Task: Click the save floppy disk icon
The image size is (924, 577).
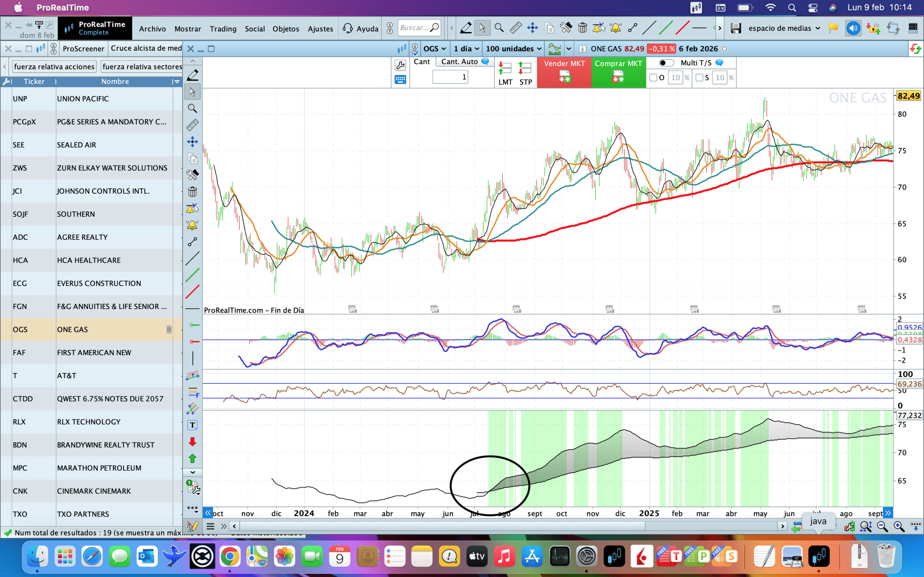Action: [x=735, y=28]
